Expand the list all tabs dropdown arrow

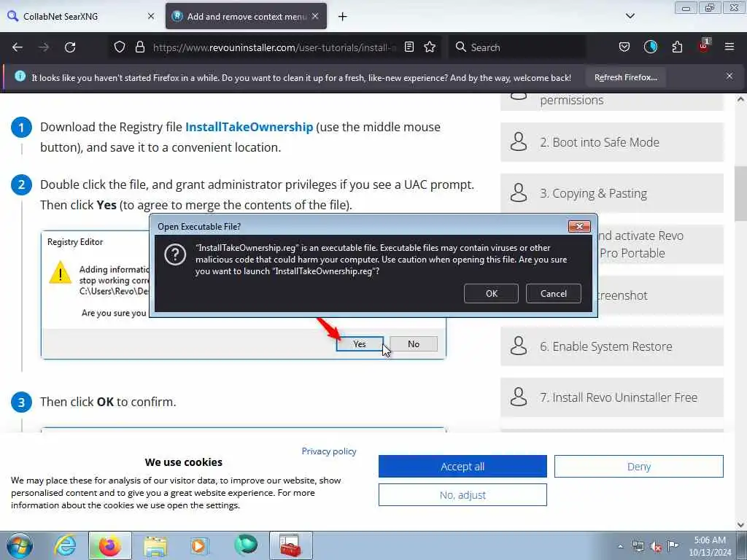point(630,16)
